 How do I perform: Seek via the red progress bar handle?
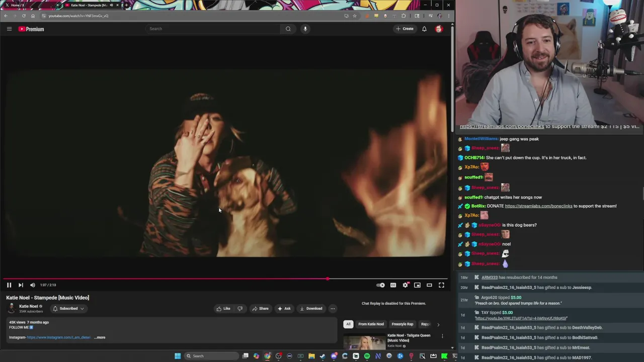click(328, 279)
